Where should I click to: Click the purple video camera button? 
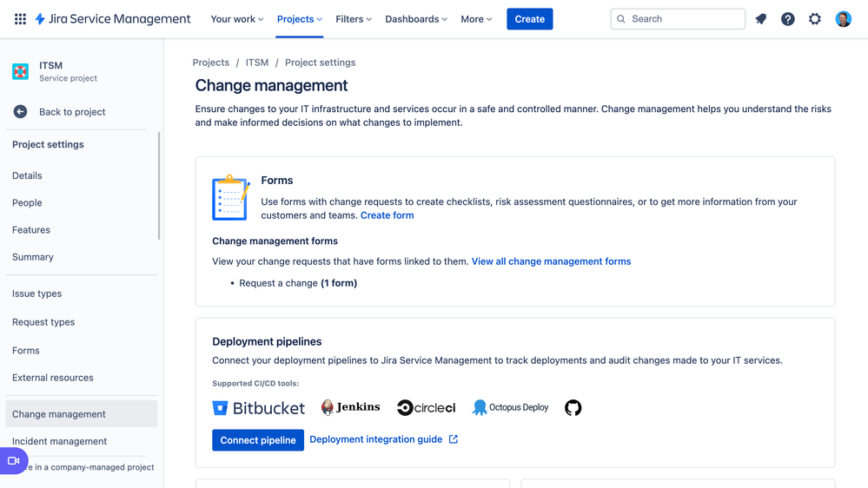point(13,461)
